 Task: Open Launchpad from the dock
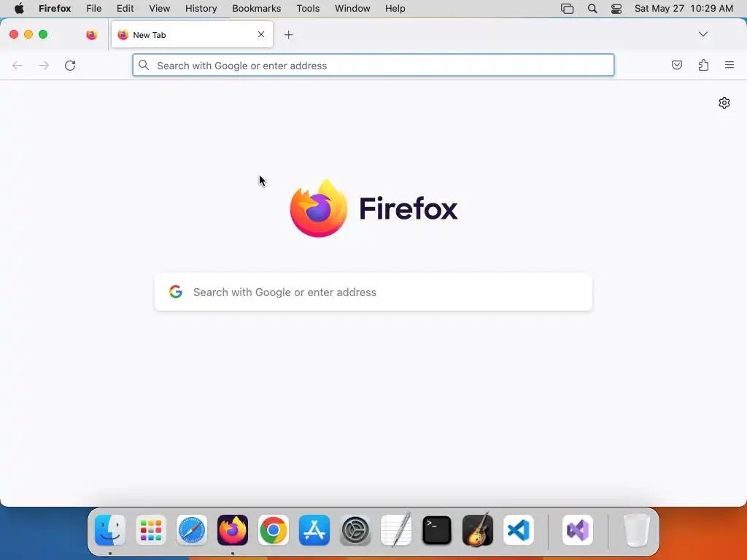pyautogui.click(x=151, y=530)
